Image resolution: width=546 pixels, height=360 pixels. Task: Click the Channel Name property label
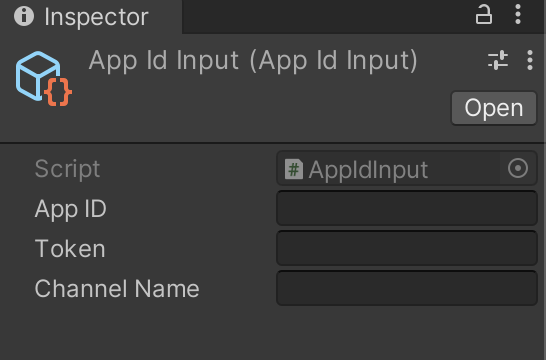(117, 289)
